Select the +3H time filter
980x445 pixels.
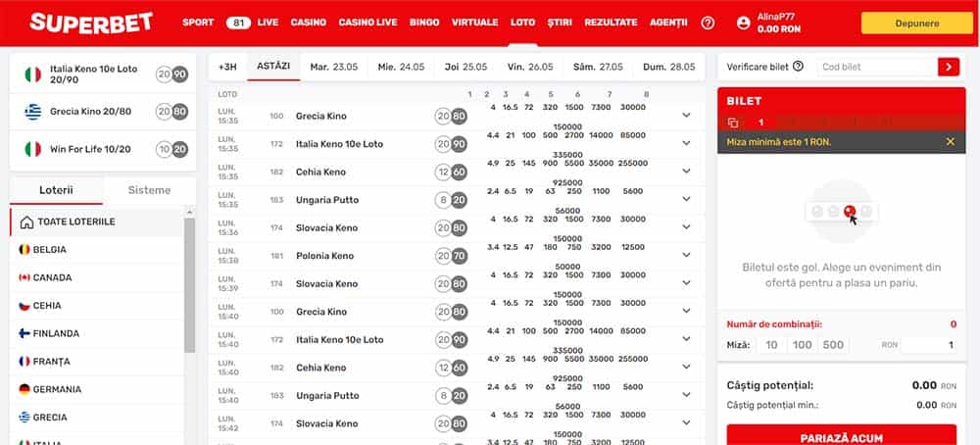[x=227, y=67]
